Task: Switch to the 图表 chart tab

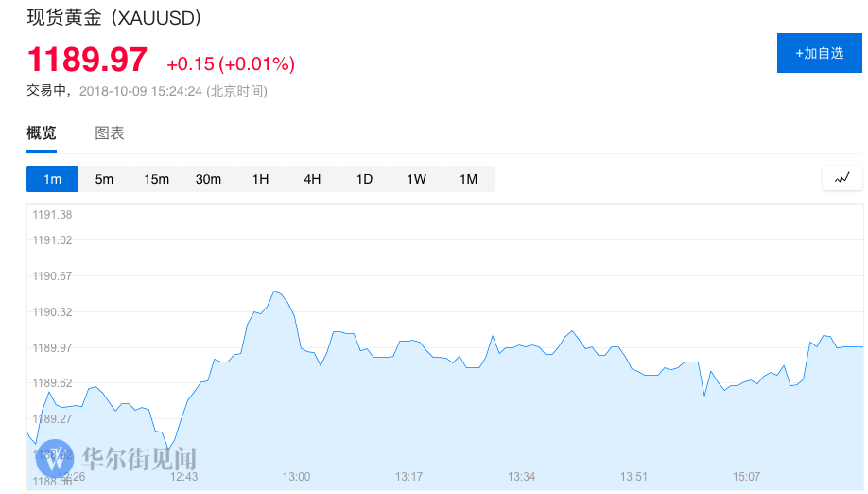Action: point(110,133)
